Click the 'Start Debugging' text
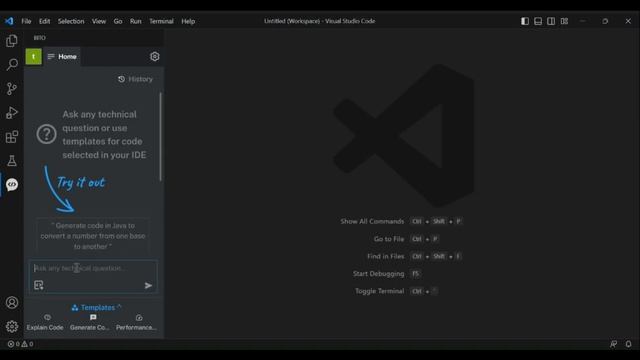The image size is (640, 360). click(x=379, y=274)
